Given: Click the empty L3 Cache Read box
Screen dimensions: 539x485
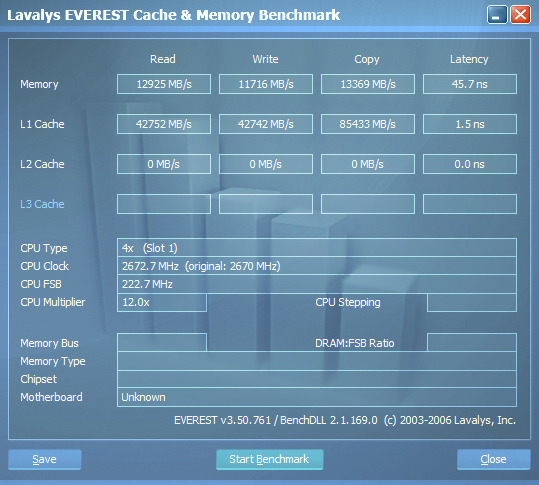Looking at the screenshot, I should coord(164,204).
